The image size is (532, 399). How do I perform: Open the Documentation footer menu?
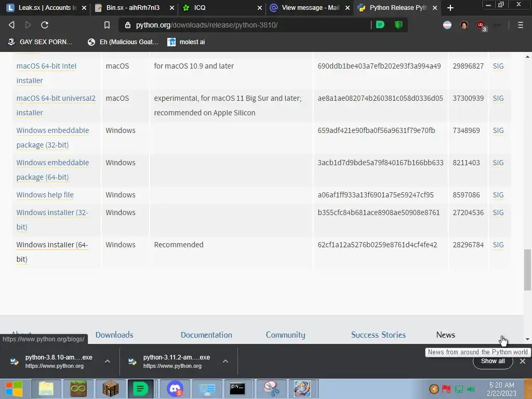coord(206,335)
